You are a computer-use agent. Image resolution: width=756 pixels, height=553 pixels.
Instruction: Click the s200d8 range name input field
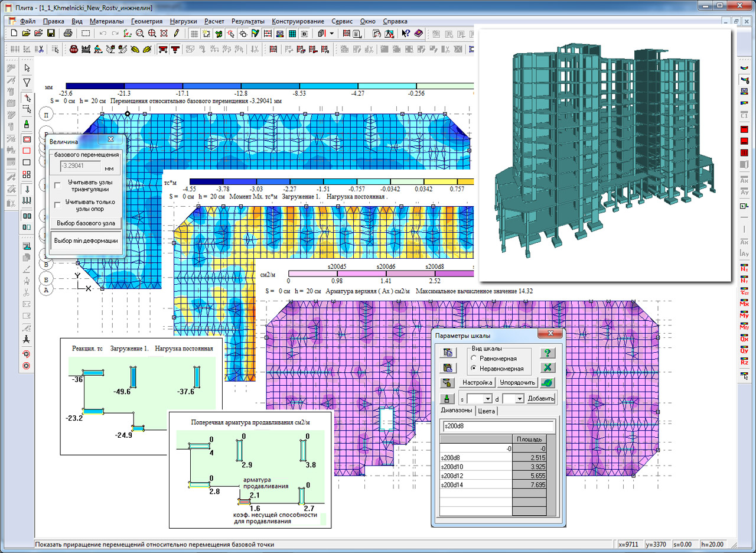[498, 426]
